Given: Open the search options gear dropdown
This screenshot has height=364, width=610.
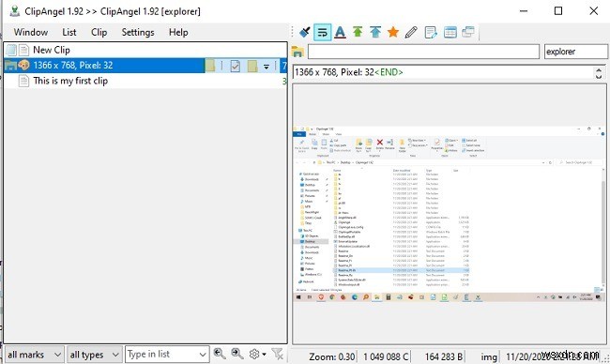Looking at the screenshot, I should pyautogui.click(x=257, y=355).
